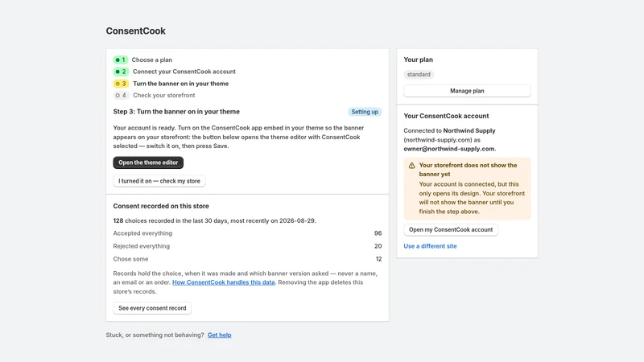The image size is (644, 362).
Task: Follow the Get help link
Action: [x=219, y=335]
